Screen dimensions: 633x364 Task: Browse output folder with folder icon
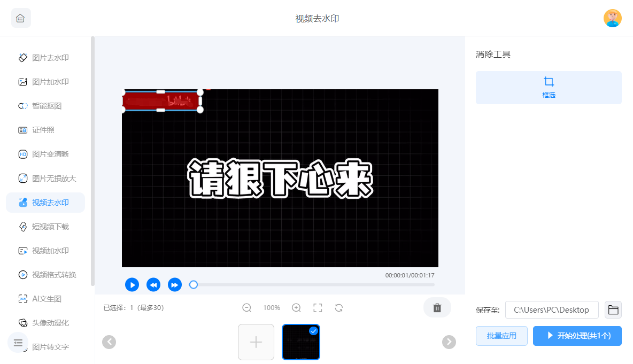tap(613, 309)
